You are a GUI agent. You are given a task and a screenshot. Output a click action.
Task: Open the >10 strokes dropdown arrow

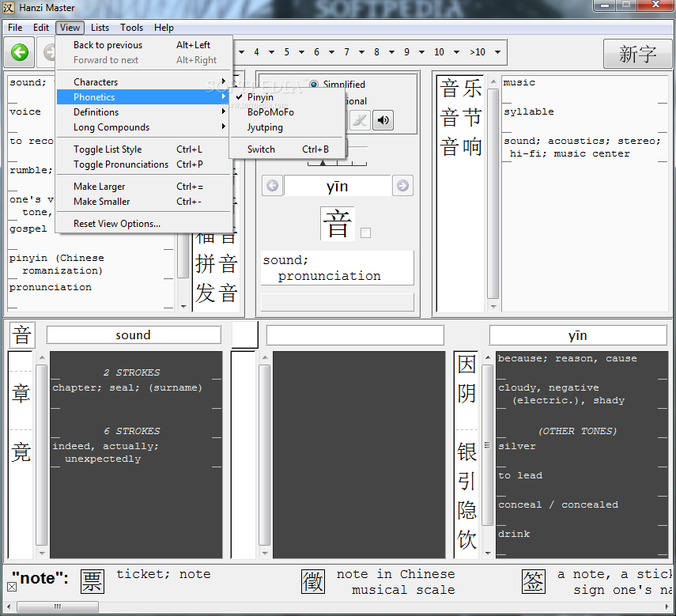coord(497,52)
